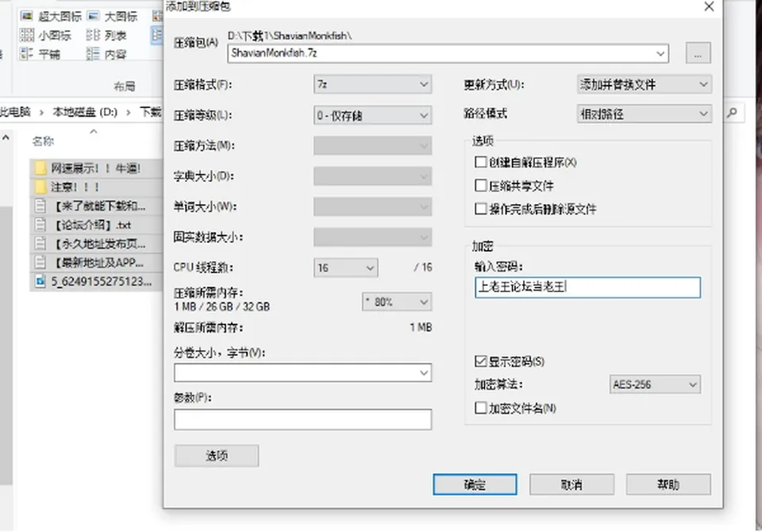
Task: Click the 【论坛介绍】.txt file icon
Action: [x=40, y=226]
